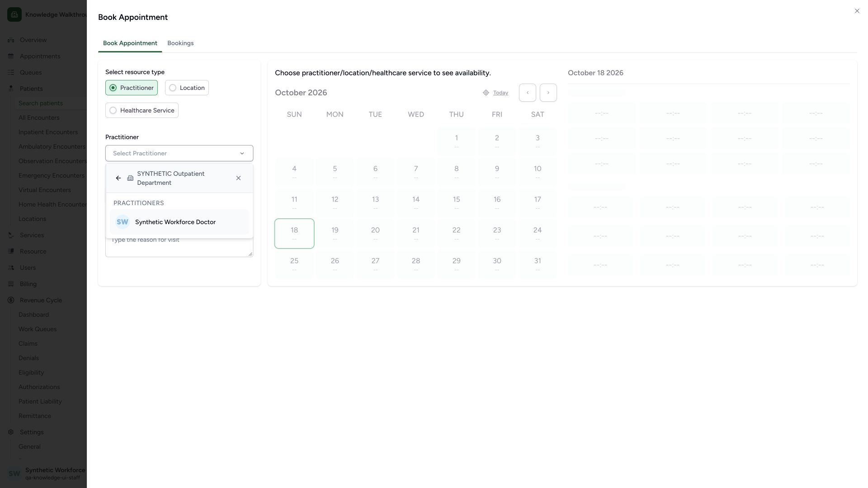Click the Today target icon
The width and height of the screenshot is (868, 488).
pyautogui.click(x=486, y=93)
